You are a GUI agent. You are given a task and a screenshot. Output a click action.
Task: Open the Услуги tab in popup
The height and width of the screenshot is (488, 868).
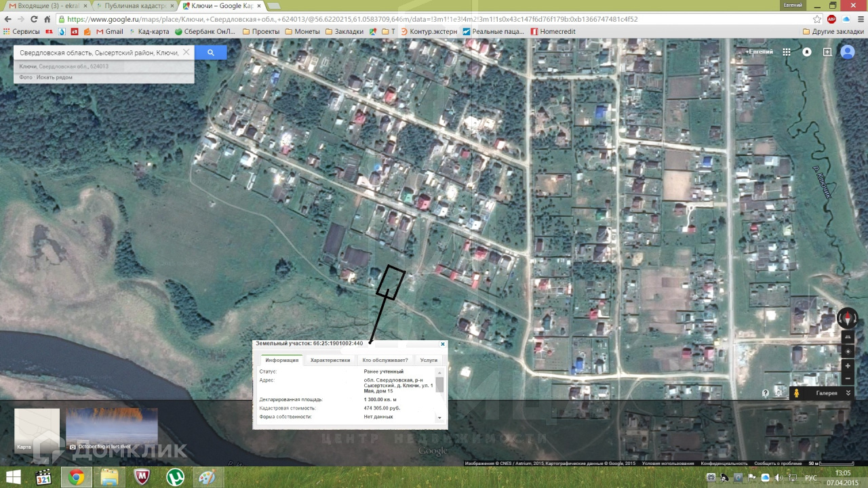[x=429, y=361]
